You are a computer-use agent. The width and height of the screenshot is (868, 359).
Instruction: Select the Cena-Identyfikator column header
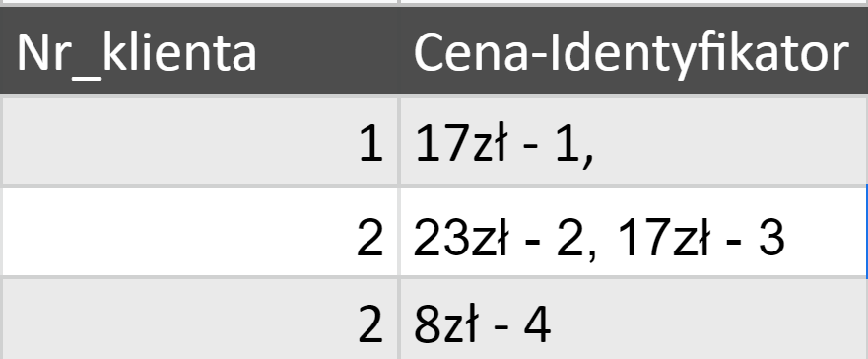(634, 50)
